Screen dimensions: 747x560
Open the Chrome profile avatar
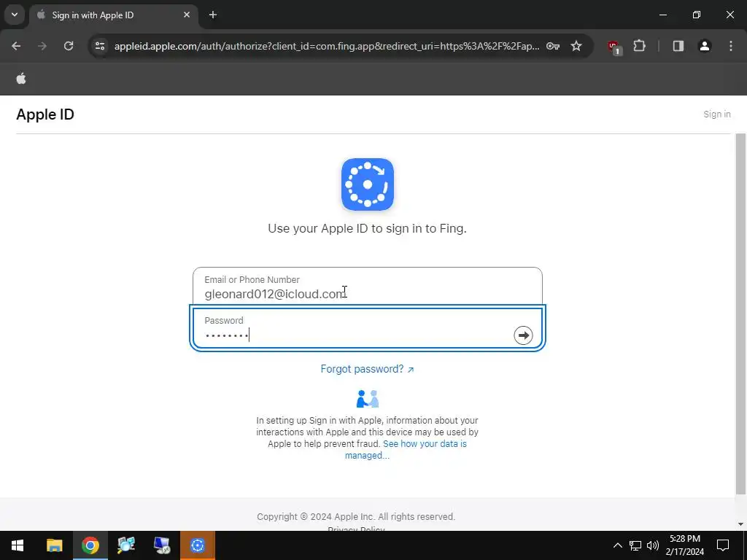click(x=705, y=46)
